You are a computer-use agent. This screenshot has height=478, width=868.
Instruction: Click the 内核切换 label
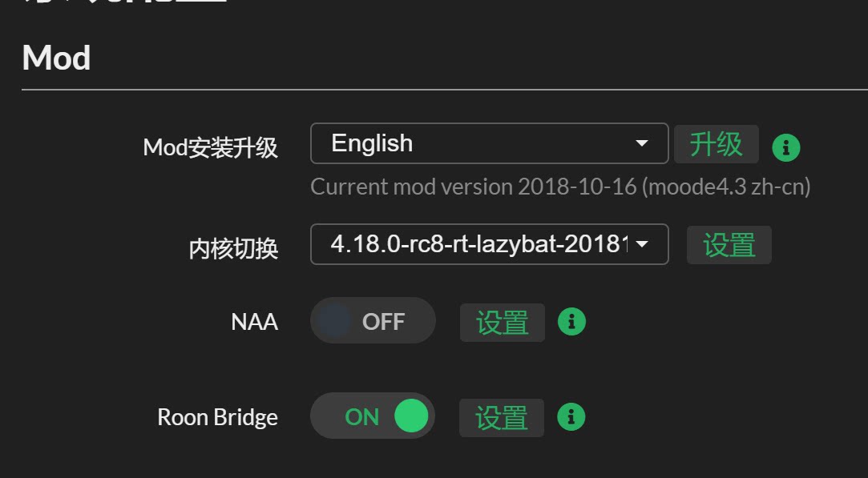click(233, 249)
